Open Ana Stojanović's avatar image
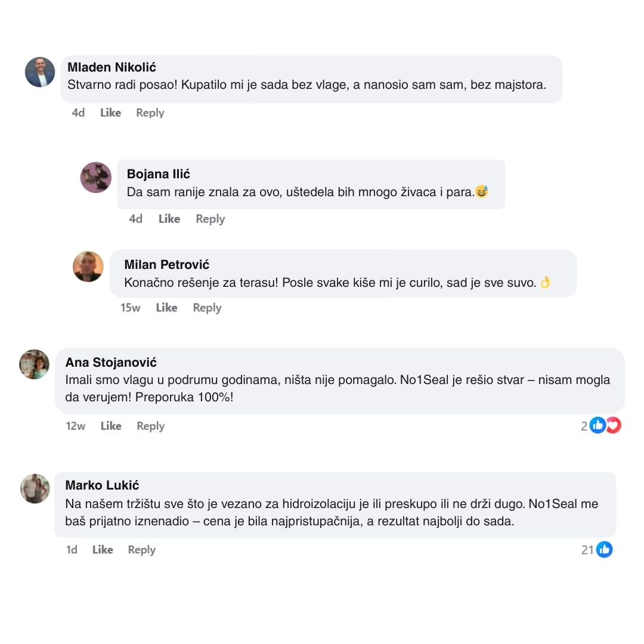644x644 pixels. tap(35, 364)
